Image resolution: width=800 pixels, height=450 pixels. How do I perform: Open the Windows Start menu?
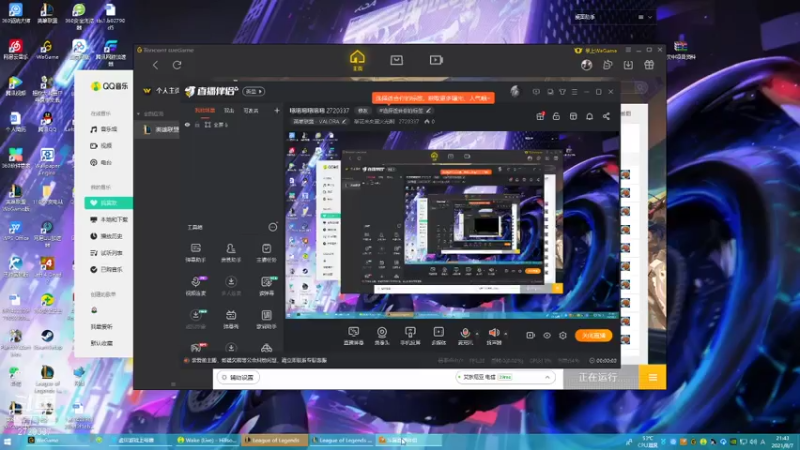(x=7, y=440)
